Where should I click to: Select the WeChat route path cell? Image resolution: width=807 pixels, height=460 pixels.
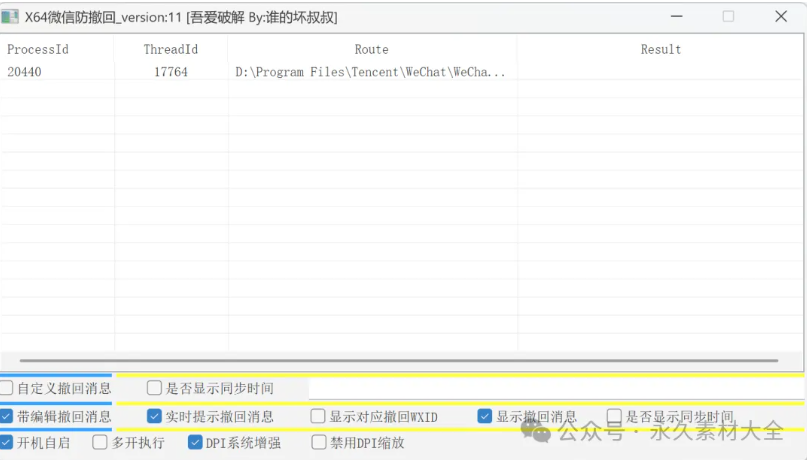click(x=373, y=72)
